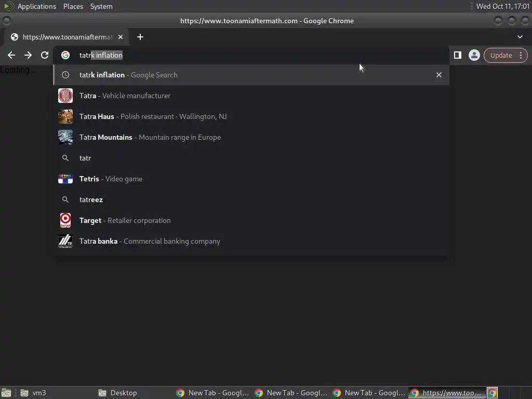Screen dimensions: 532x399
Task: Switch to first New Tab Chrome window
Action: click(212, 393)
